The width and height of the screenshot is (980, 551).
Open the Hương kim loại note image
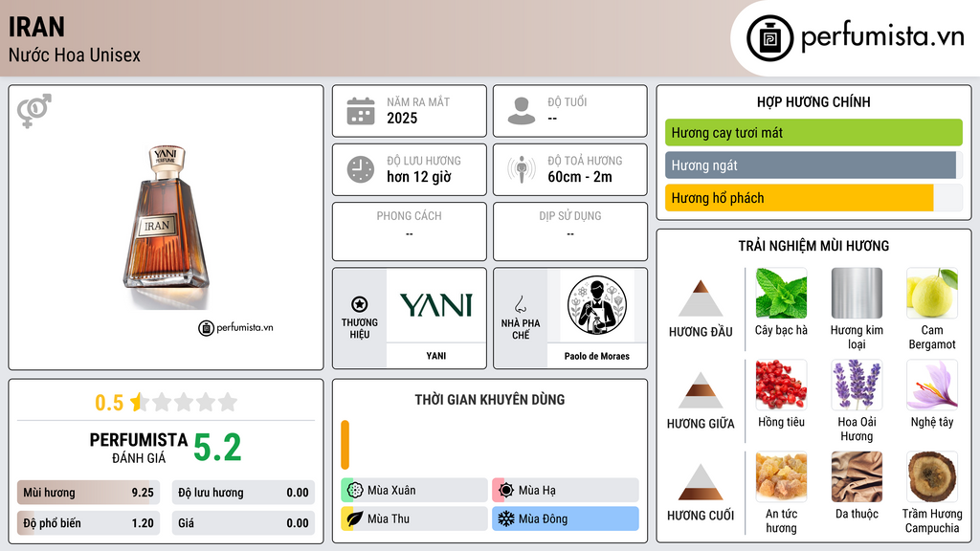pos(857,293)
